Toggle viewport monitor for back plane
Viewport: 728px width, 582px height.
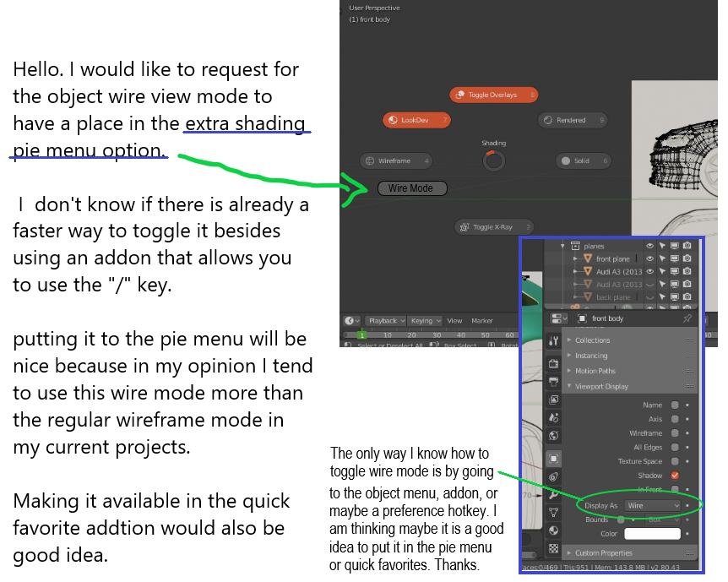[675, 296]
